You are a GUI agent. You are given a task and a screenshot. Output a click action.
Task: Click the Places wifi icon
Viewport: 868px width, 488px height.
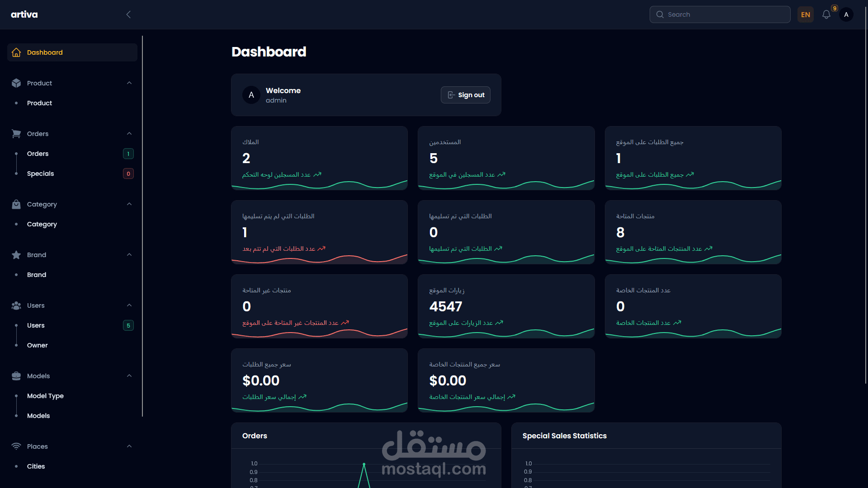coord(16,446)
